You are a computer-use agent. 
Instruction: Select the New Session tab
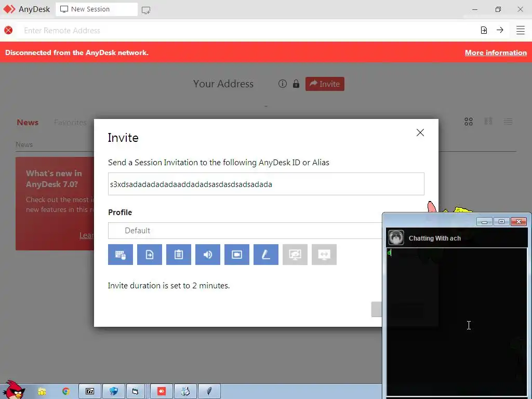click(x=97, y=9)
